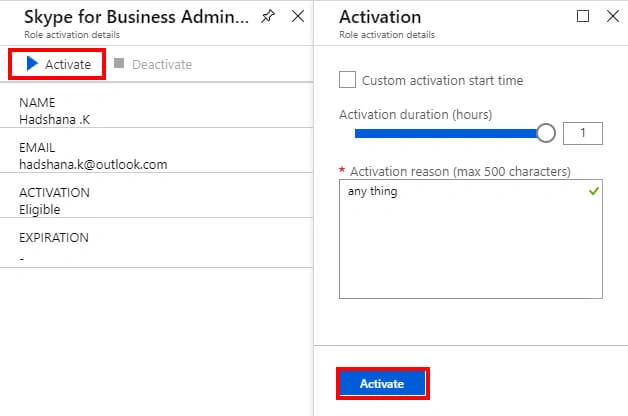The width and height of the screenshot is (628, 416).
Task: Click the name value Hadshana .K
Action: (54, 119)
